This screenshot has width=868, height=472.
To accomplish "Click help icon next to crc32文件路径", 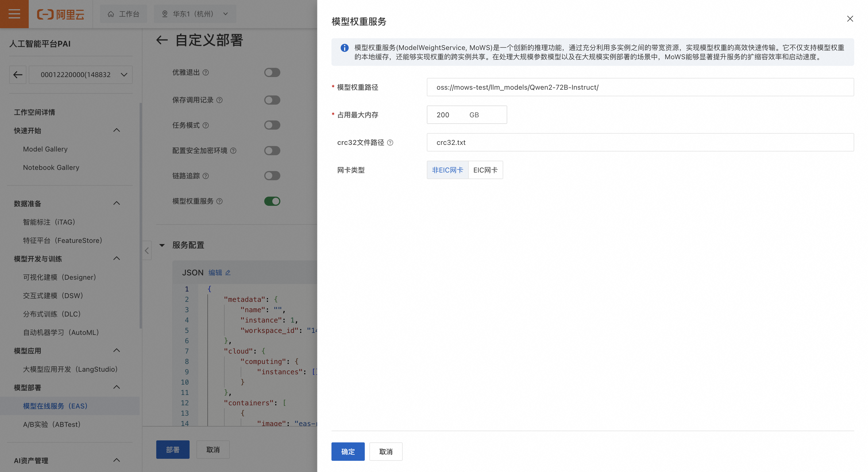I will click(x=390, y=143).
